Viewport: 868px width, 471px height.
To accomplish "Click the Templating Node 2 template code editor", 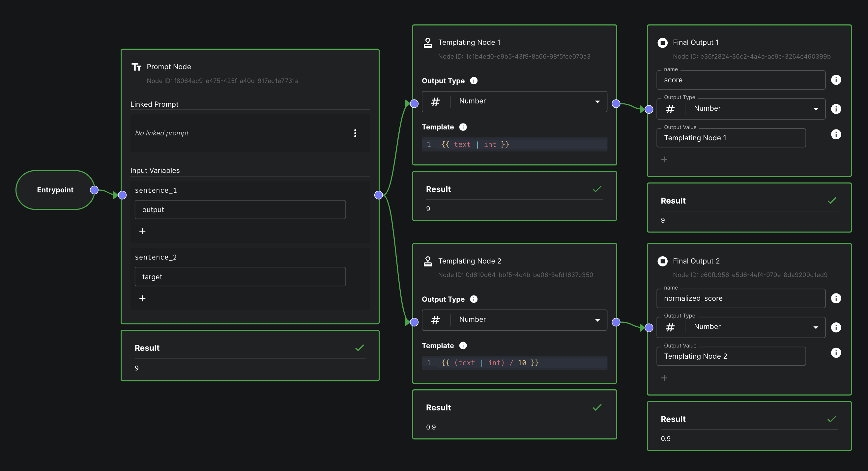I will (x=514, y=363).
